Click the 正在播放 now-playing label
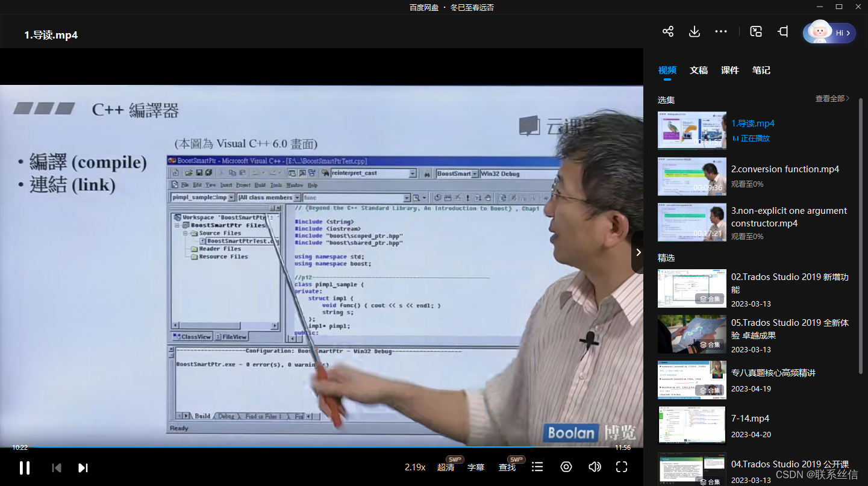The width and height of the screenshot is (868, 486). click(755, 139)
